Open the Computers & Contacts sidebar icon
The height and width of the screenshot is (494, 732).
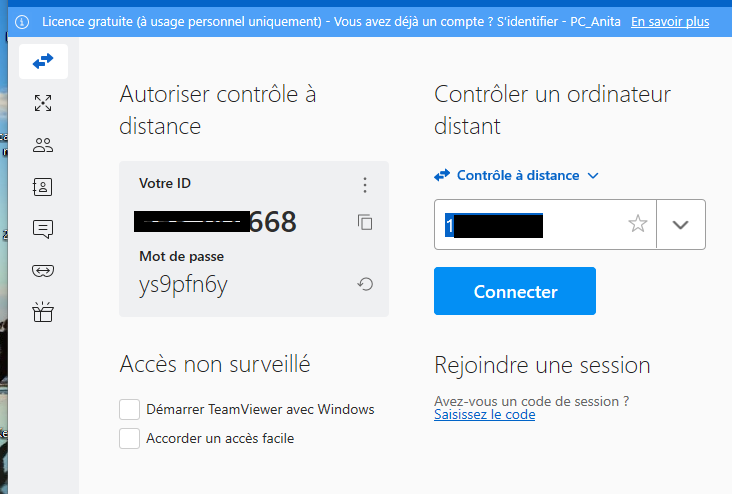click(43, 187)
